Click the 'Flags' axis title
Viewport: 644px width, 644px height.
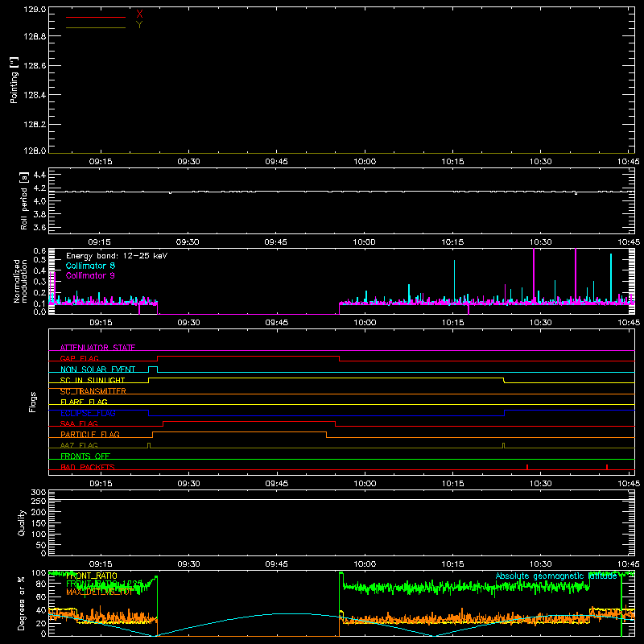33,402
